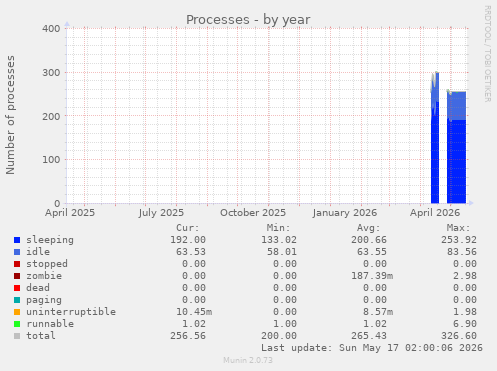Click the 'Munin 2.0.73' version text

(x=248, y=360)
